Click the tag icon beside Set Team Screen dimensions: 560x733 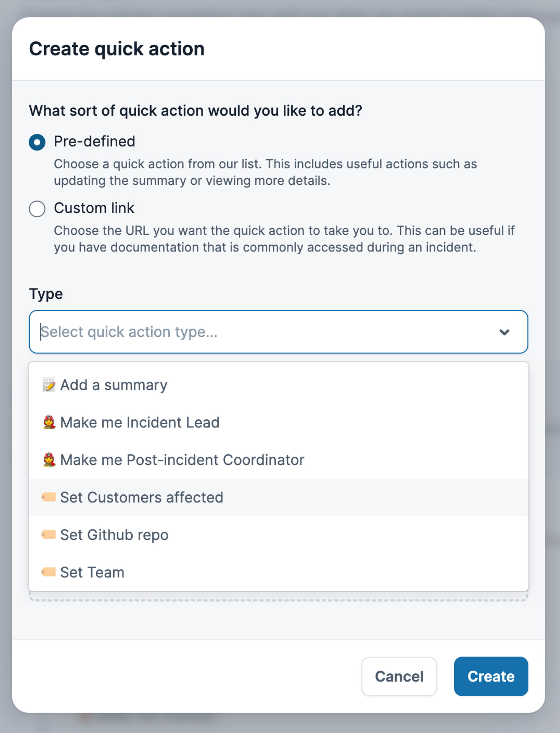coord(49,572)
